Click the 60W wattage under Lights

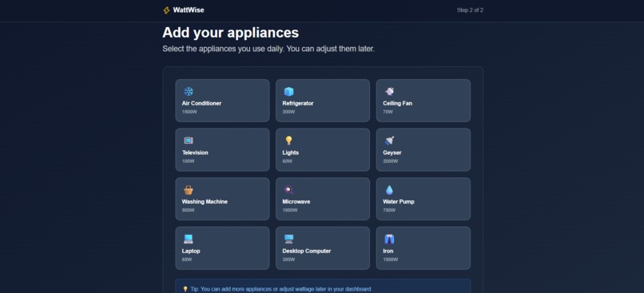click(x=288, y=161)
